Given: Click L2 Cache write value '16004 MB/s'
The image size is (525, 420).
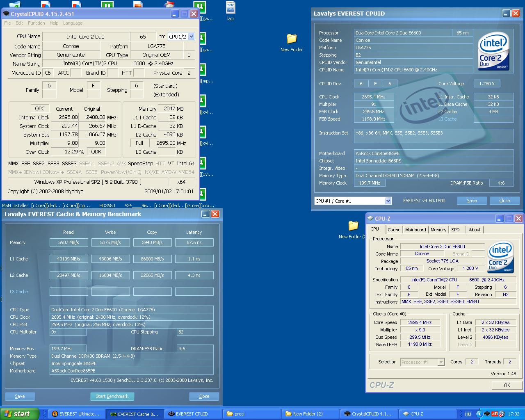Looking at the screenshot, I should tap(110, 275).
